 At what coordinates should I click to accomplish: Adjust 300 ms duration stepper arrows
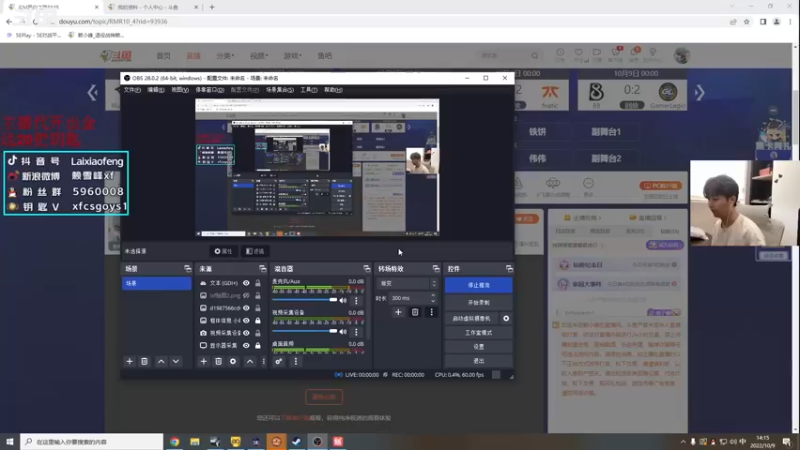pos(433,298)
